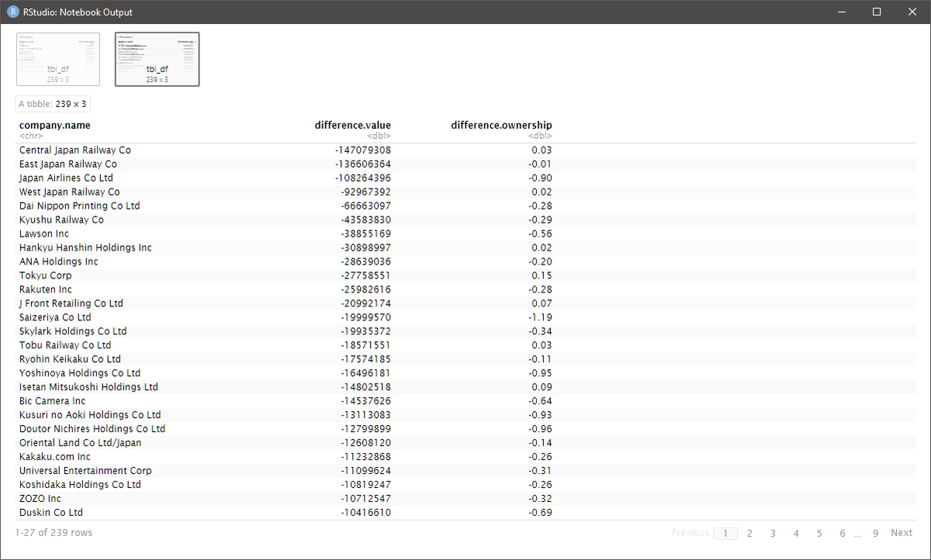Image resolution: width=931 pixels, height=560 pixels.
Task: Click the difference.value column header
Action: pyautogui.click(x=353, y=125)
